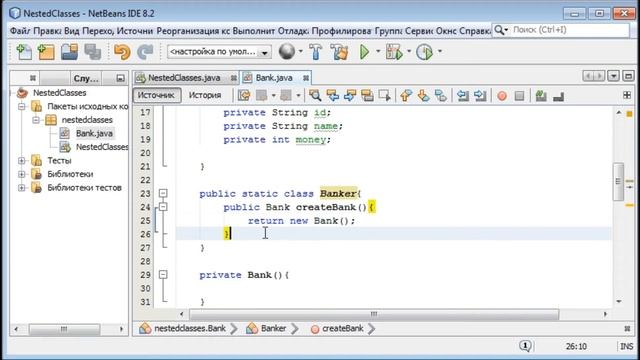
Task: Close the Bank.java tab
Action: click(x=306, y=78)
